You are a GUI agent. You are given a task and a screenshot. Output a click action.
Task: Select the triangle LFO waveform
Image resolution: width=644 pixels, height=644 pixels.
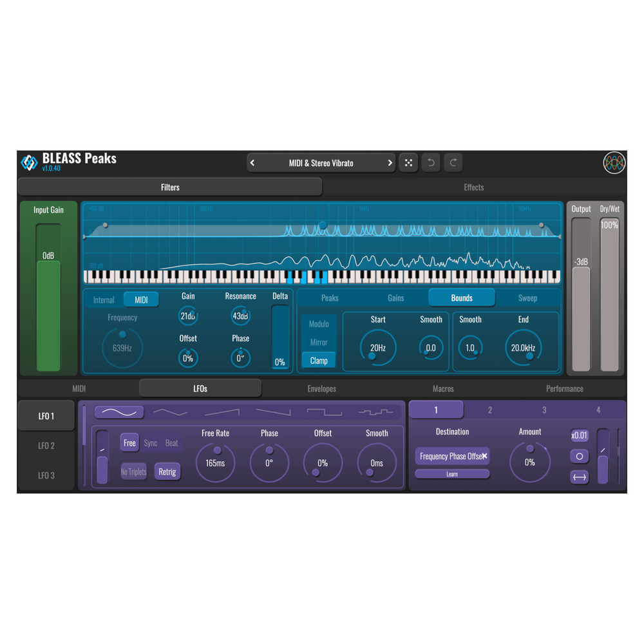(x=171, y=412)
